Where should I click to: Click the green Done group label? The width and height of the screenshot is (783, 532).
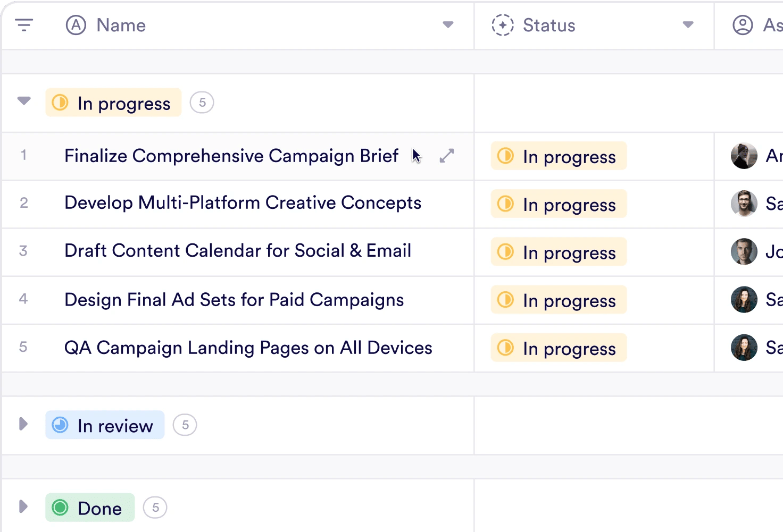90,508
